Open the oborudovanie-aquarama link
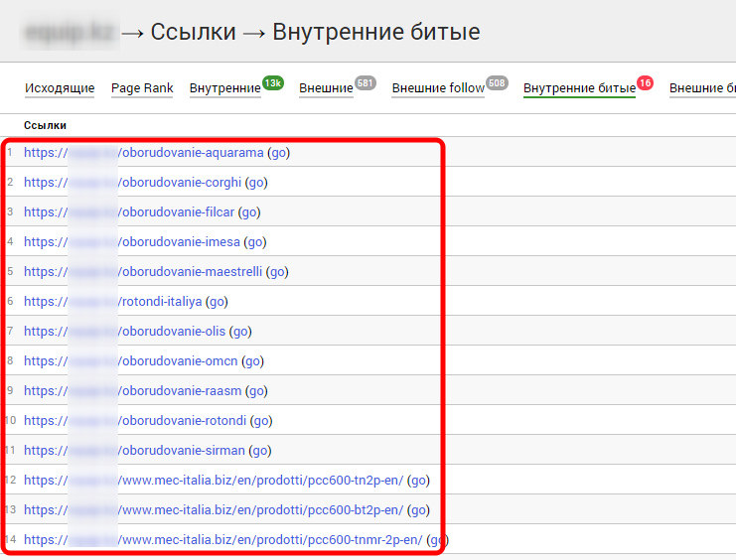The height and width of the screenshot is (560, 736). pyautogui.click(x=191, y=153)
